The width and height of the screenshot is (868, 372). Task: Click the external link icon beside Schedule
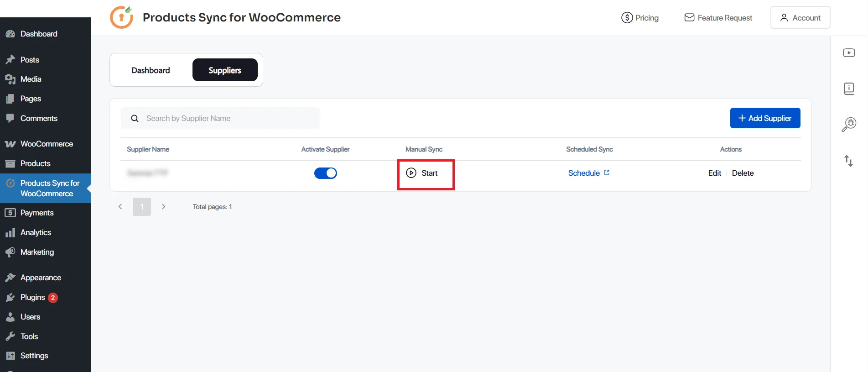[607, 173]
